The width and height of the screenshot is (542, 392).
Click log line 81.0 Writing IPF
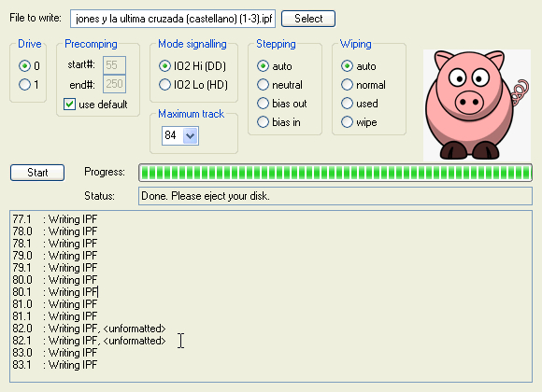pyautogui.click(x=55, y=304)
